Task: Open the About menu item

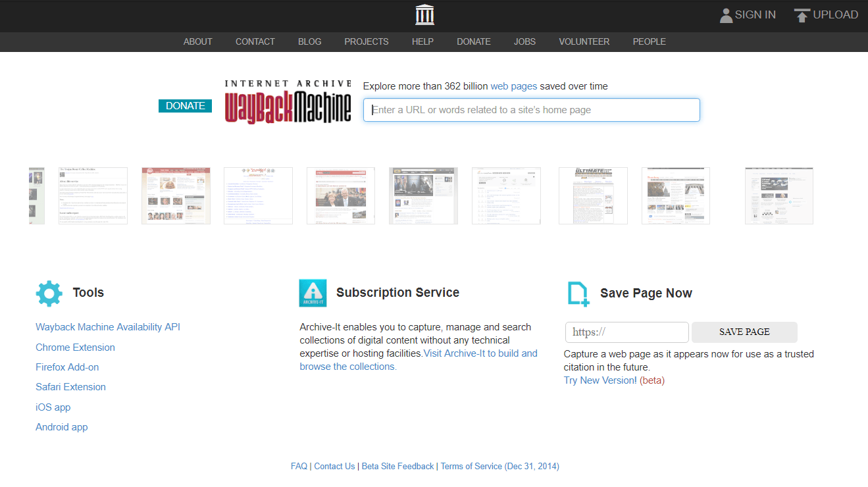Action: tap(197, 41)
